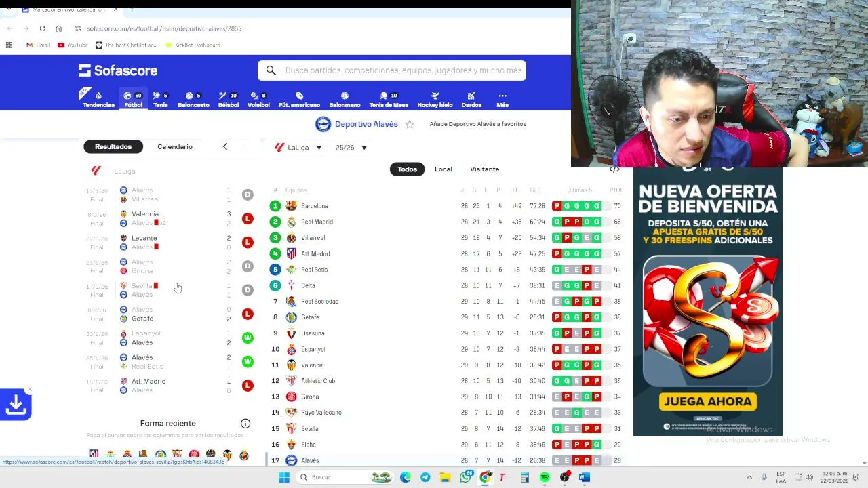Click the browser home button
Screen dimensions: 868x488
tap(58, 28)
